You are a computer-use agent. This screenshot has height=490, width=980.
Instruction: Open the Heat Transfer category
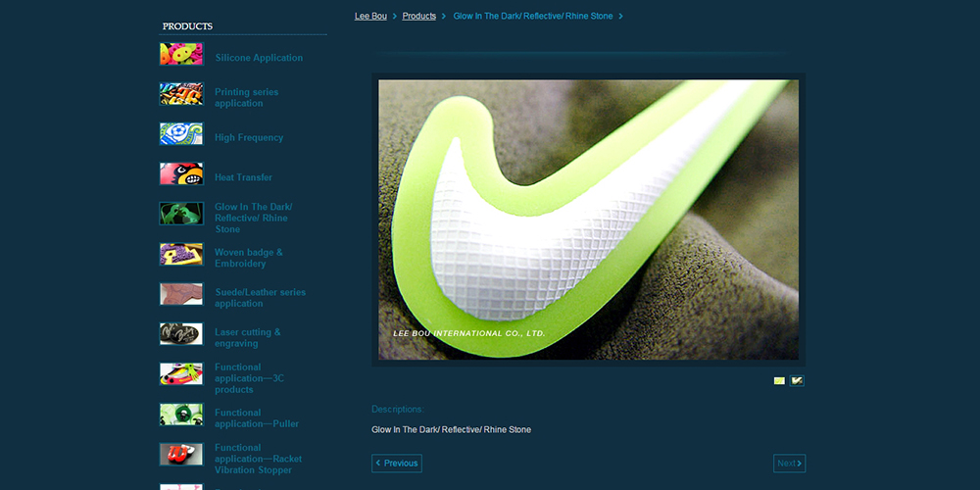243,177
